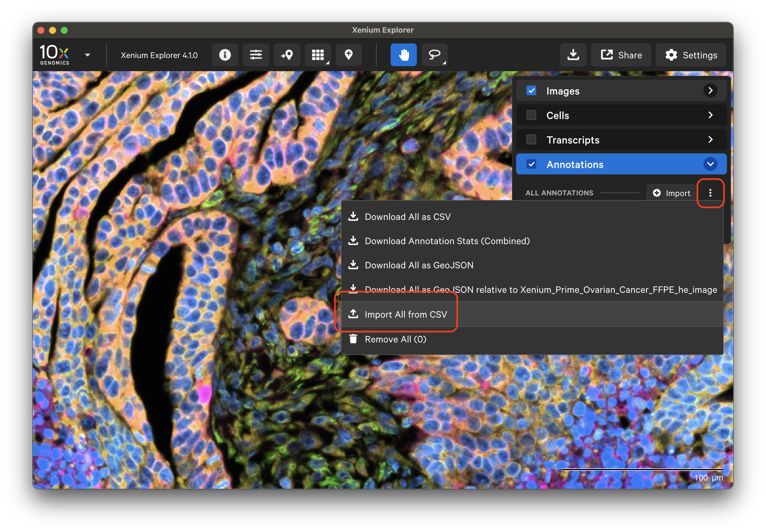Select Download All as GeoJSON

[x=419, y=265]
